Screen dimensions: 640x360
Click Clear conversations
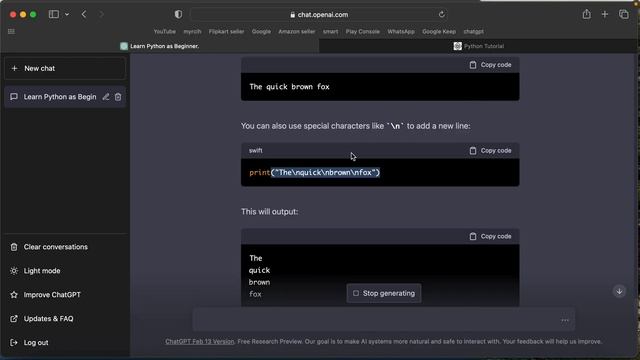pyautogui.click(x=56, y=247)
